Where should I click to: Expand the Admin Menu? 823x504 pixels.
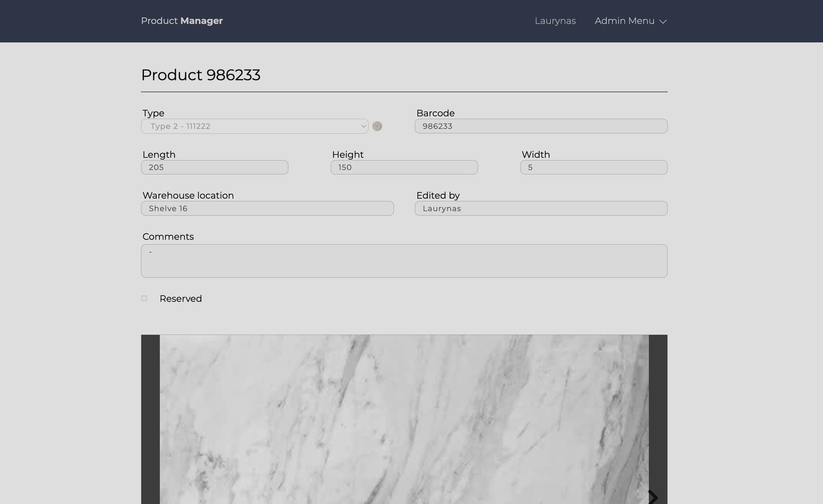click(x=625, y=21)
